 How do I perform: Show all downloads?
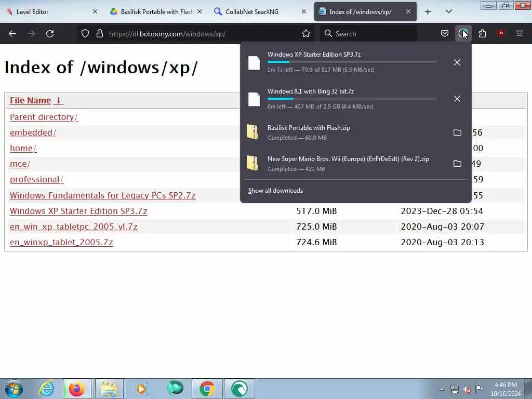(x=275, y=191)
